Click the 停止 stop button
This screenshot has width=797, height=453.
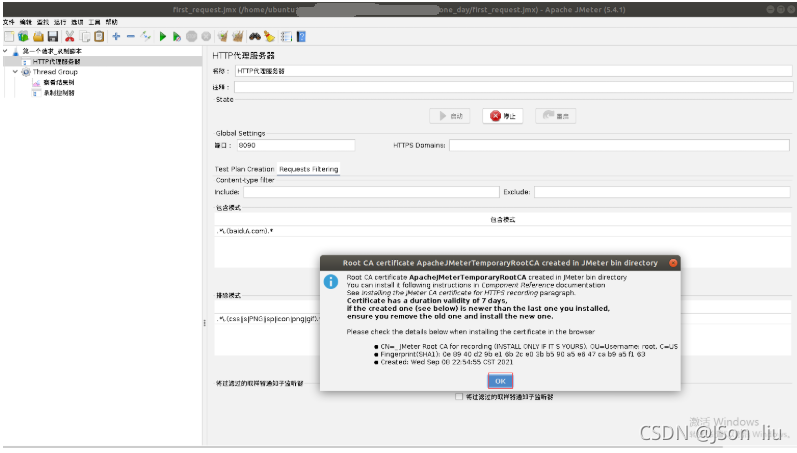tap(503, 116)
